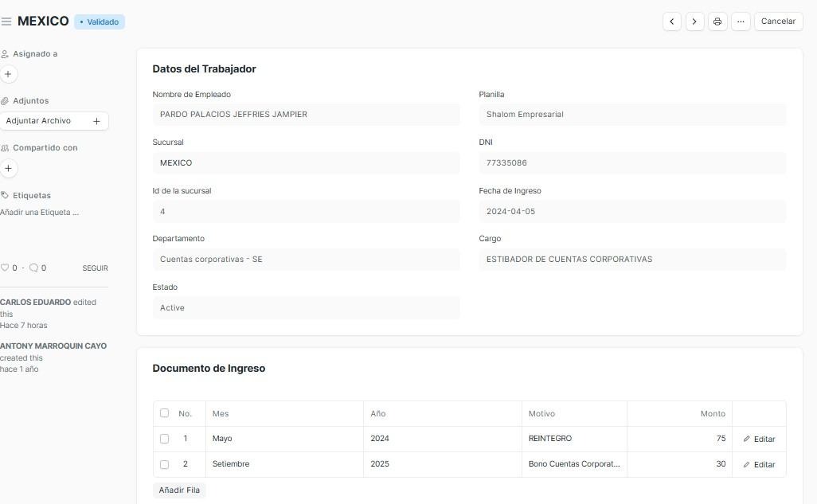
Task: Click plus icon in Adjuntar Archivo
Action: pos(96,121)
